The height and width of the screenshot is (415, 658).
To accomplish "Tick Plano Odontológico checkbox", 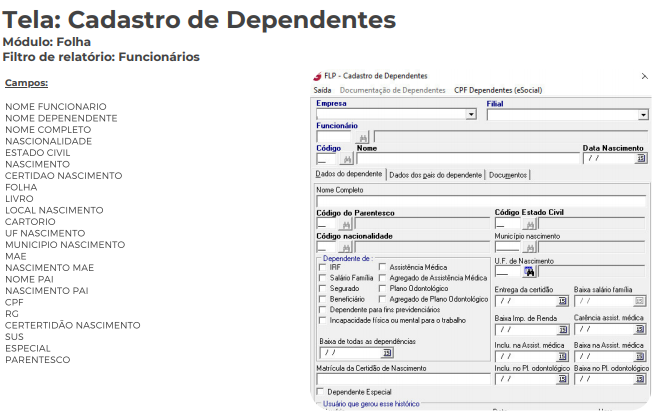I will point(382,288).
